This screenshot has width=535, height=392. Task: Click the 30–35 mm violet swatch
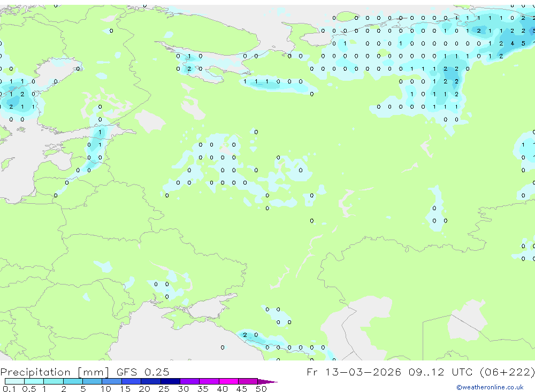click(190, 381)
